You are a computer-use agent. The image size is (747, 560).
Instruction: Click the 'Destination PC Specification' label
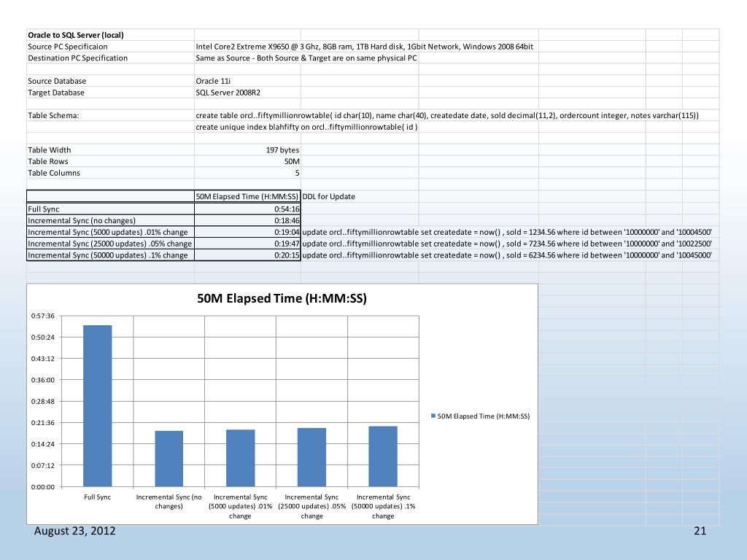point(77,58)
